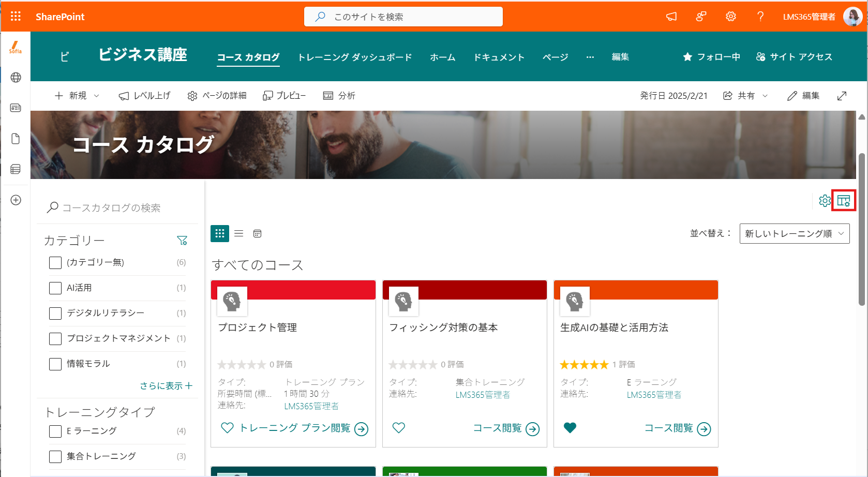Screen dimensions: 868x477
Task: Open the people network icon in top bar
Action: 701,17
